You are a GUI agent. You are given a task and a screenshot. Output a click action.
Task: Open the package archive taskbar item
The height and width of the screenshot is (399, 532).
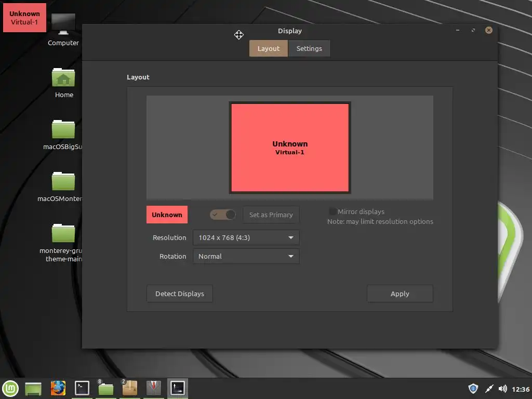click(x=129, y=389)
